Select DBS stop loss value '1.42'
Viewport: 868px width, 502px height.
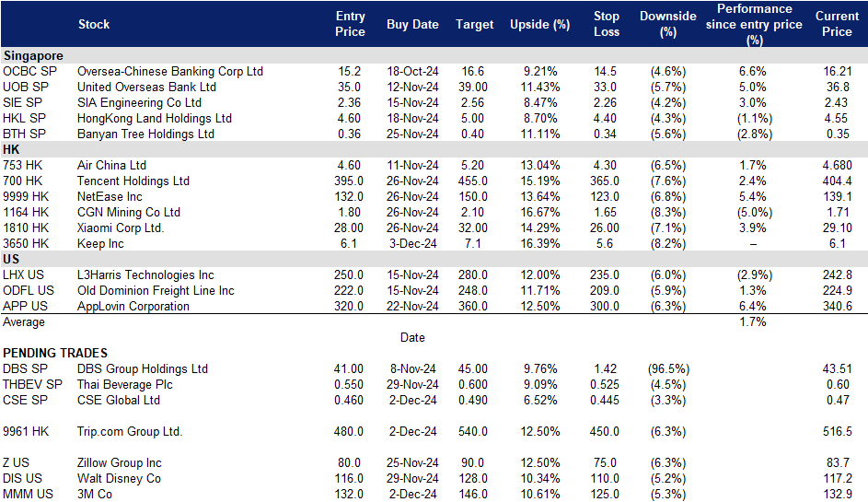pos(605,369)
